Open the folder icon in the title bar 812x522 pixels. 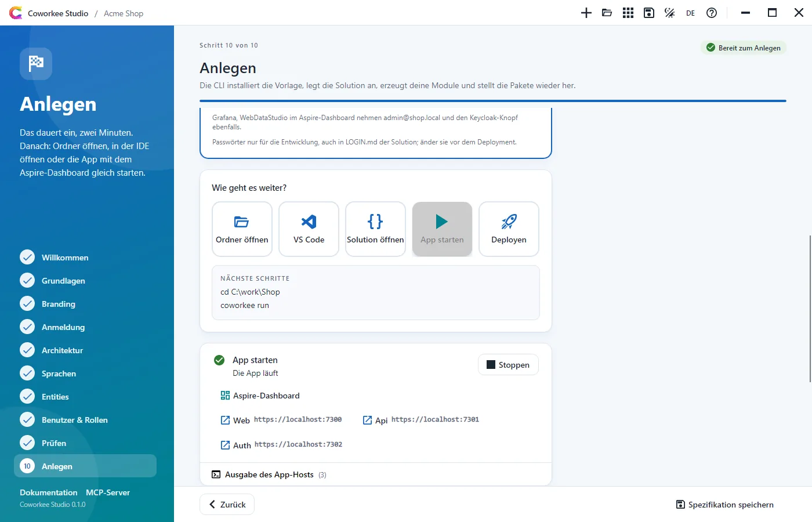pos(607,13)
